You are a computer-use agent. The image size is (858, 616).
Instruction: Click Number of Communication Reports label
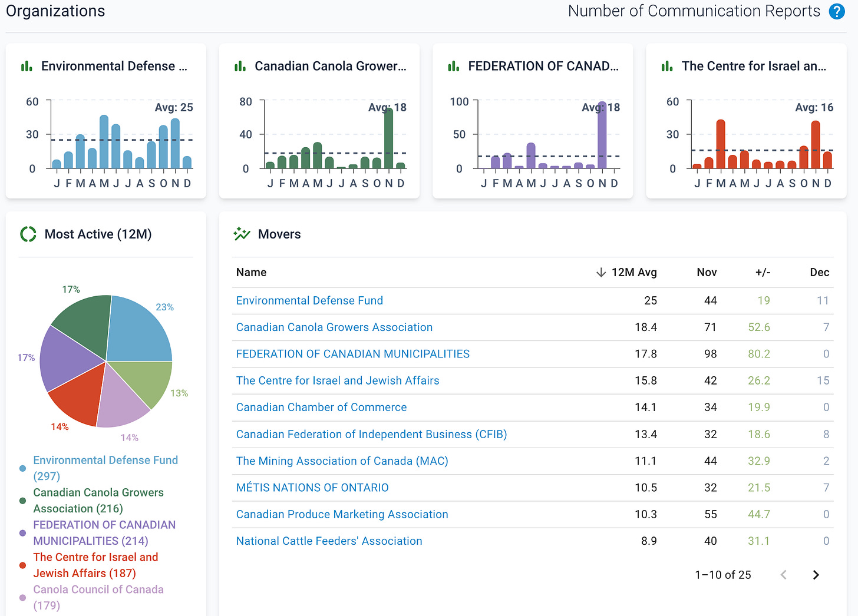pyautogui.click(x=694, y=11)
